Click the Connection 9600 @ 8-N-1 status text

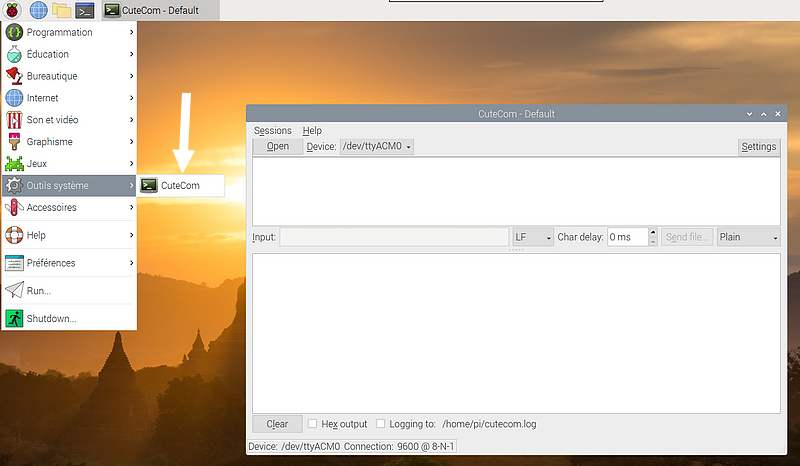point(399,447)
